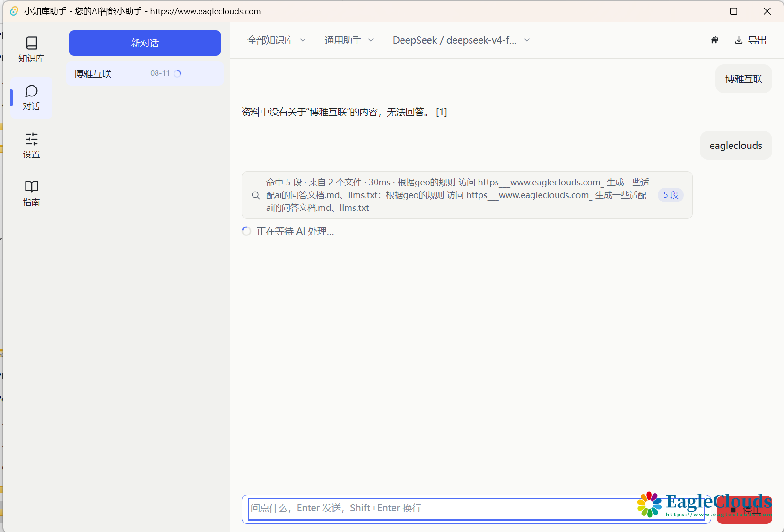Open the DeepSeek model selector dropdown
Screen dimensions: 784x532
461,40
